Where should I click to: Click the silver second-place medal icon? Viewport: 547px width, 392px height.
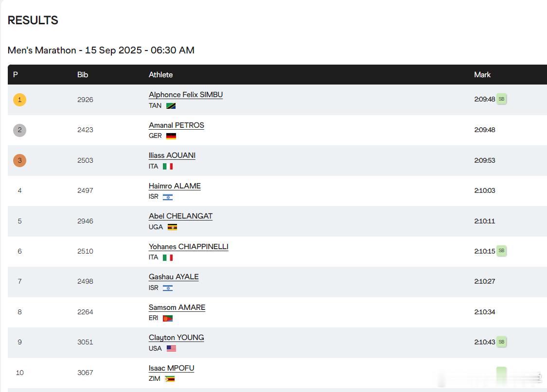click(x=19, y=130)
